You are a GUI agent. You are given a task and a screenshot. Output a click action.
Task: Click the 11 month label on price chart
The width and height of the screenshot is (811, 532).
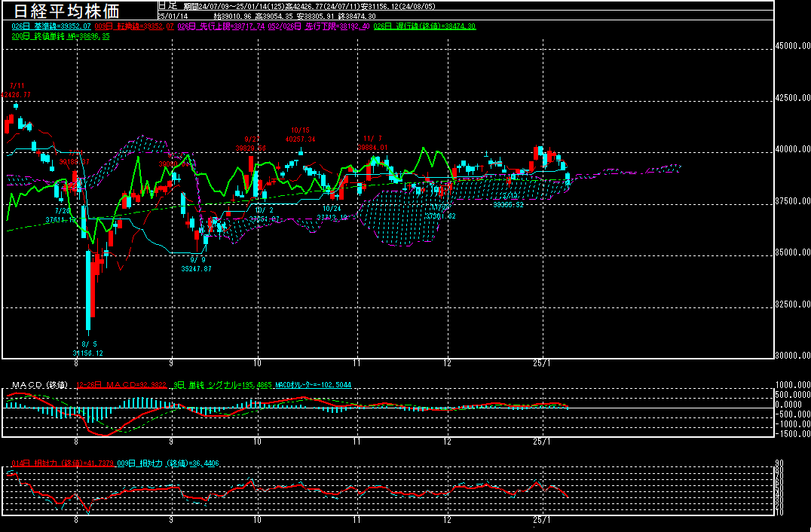(357, 363)
